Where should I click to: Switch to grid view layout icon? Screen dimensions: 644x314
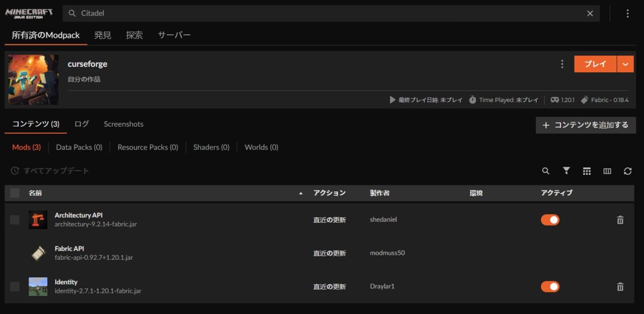coord(587,171)
